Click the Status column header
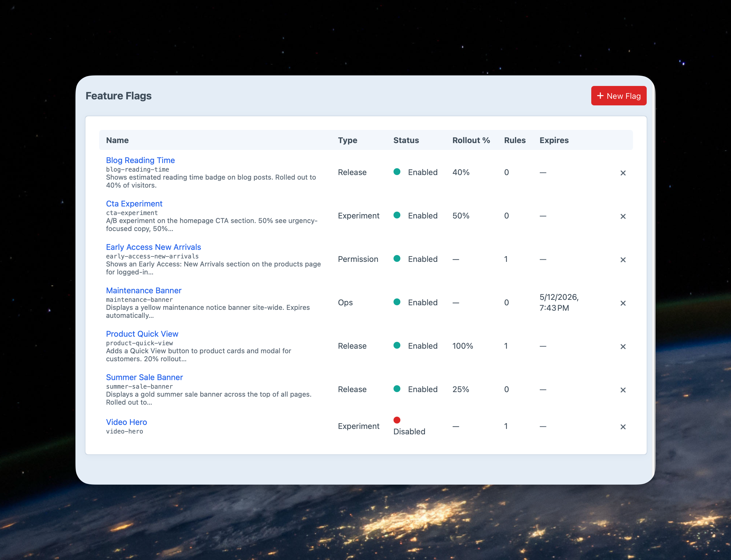 point(406,140)
